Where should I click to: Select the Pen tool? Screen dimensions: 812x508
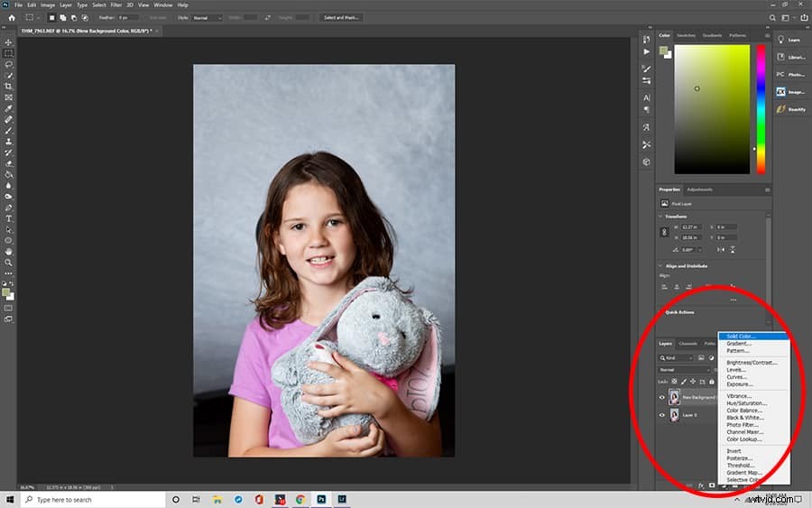click(x=8, y=208)
